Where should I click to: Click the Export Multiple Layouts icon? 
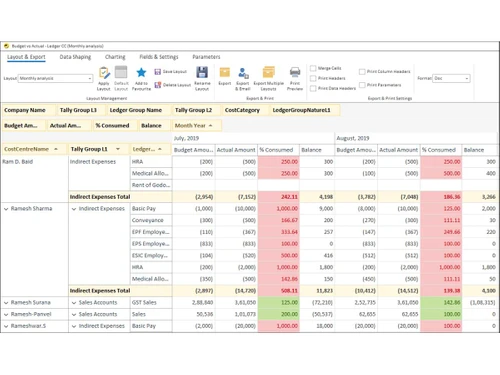pos(268,72)
